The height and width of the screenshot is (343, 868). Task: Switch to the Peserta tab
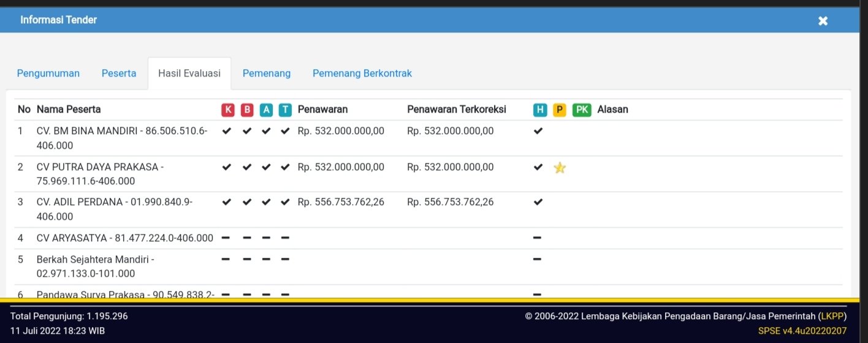(119, 73)
